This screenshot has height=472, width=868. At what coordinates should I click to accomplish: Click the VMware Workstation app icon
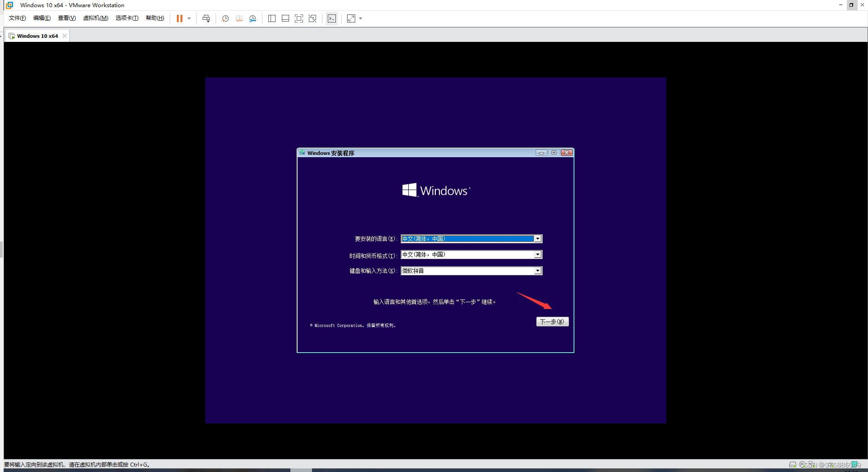pyautogui.click(x=9, y=5)
